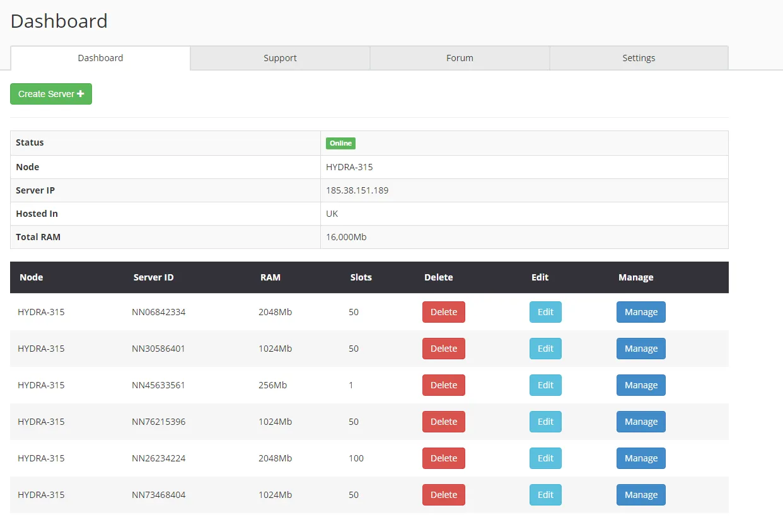This screenshot has width=783, height=532.
Task: Click the Dashboard page heading
Action: pyautogui.click(x=59, y=21)
